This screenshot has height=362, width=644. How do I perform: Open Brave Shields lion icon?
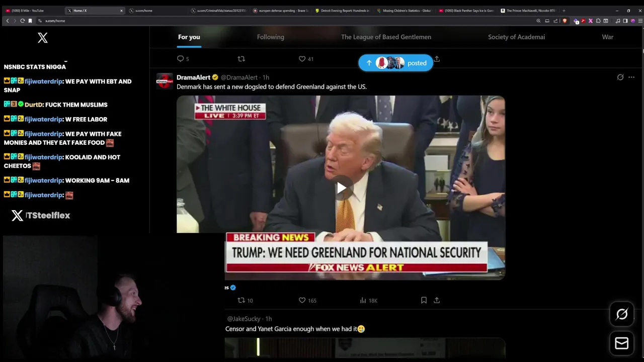(x=565, y=21)
